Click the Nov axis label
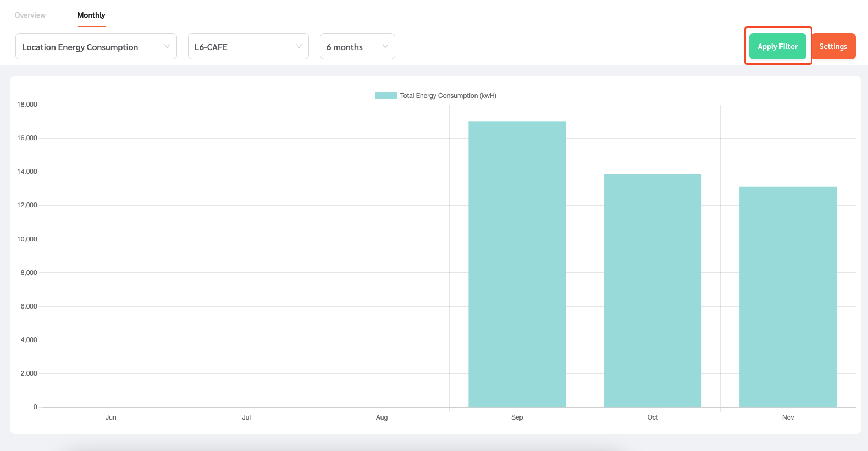The height and width of the screenshot is (451, 868). click(x=788, y=417)
